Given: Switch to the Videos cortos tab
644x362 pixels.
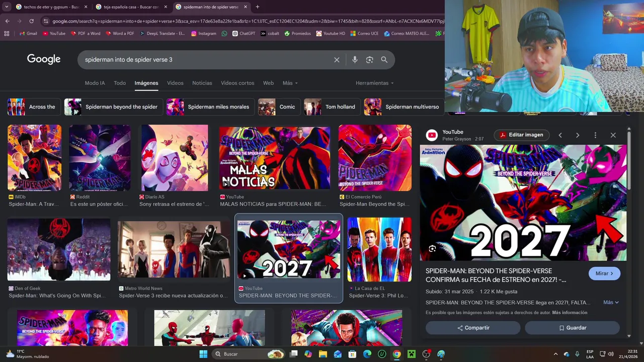Looking at the screenshot, I should (x=237, y=83).
